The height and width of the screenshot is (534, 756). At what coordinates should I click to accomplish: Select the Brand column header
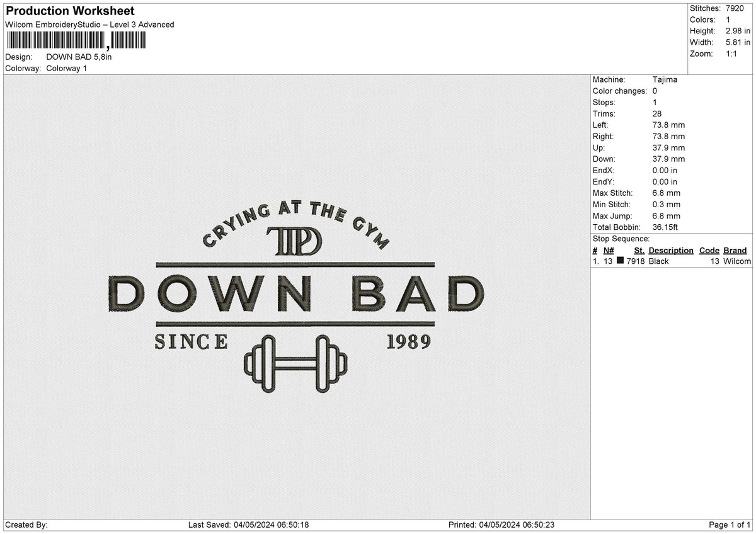pos(735,250)
